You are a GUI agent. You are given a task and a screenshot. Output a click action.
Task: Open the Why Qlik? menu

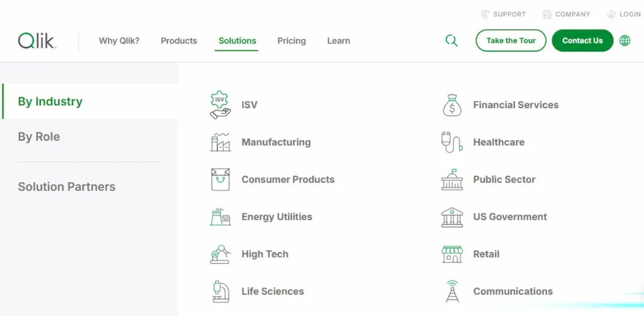pos(119,41)
